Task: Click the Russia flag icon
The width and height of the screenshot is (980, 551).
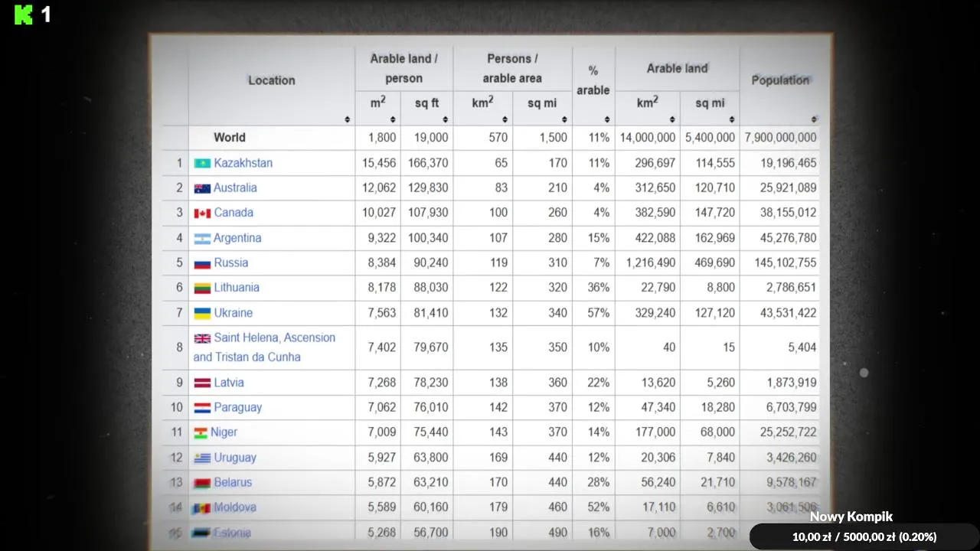Action: [x=202, y=263]
